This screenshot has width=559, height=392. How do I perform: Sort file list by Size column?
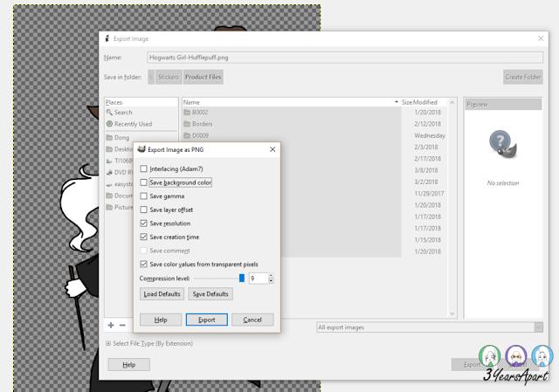pos(407,102)
